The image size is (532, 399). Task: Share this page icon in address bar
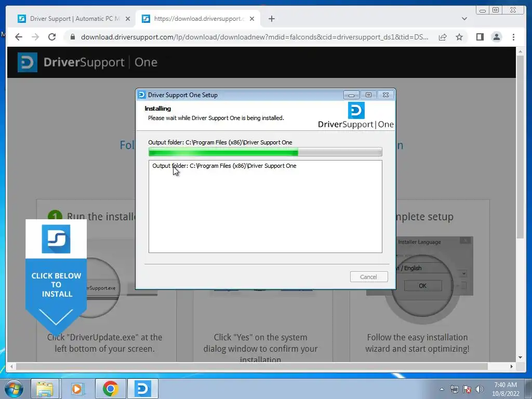click(x=443, y=37)
